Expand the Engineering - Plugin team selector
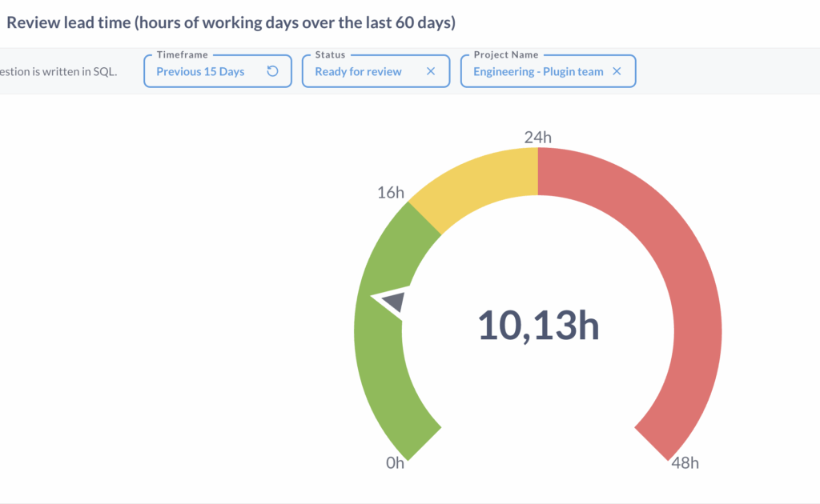The height and width of the screenshot is (504, 820). [x=538, y=71]
